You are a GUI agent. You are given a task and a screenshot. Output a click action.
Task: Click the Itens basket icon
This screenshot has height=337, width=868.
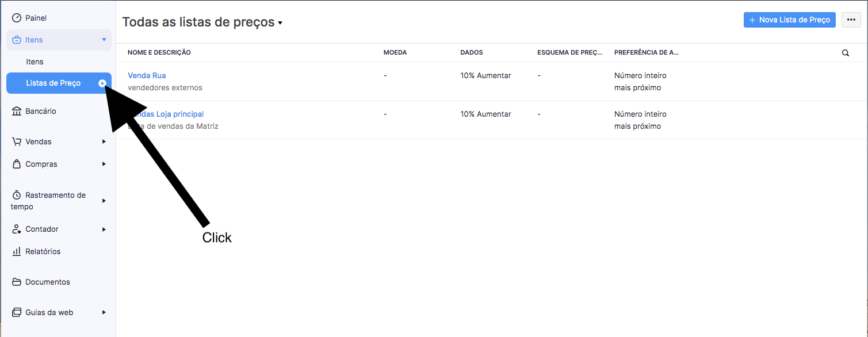click(17, 40)
